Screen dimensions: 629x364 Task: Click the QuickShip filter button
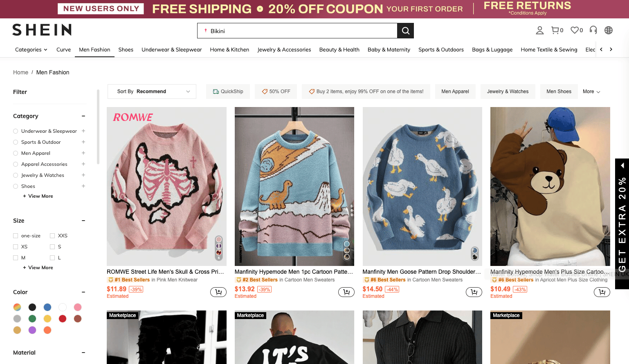pos(228,92)
